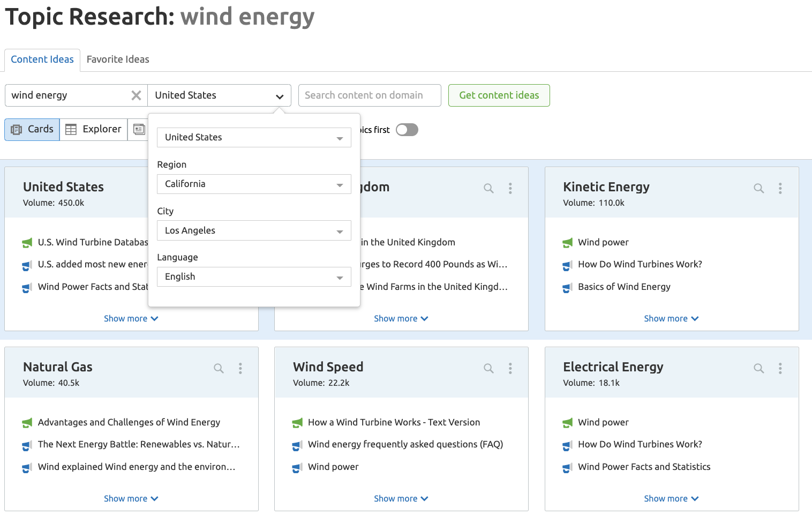Open the City dropdown showing Los Angeles
The height and width of the screenshot is (523, 812).
click(254, 230)
